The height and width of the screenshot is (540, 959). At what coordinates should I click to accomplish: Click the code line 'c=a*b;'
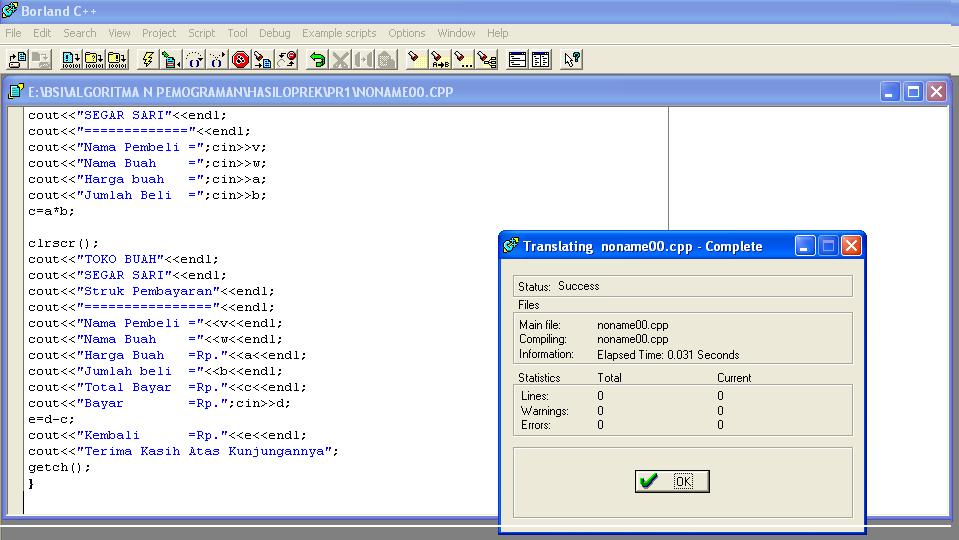51,211
